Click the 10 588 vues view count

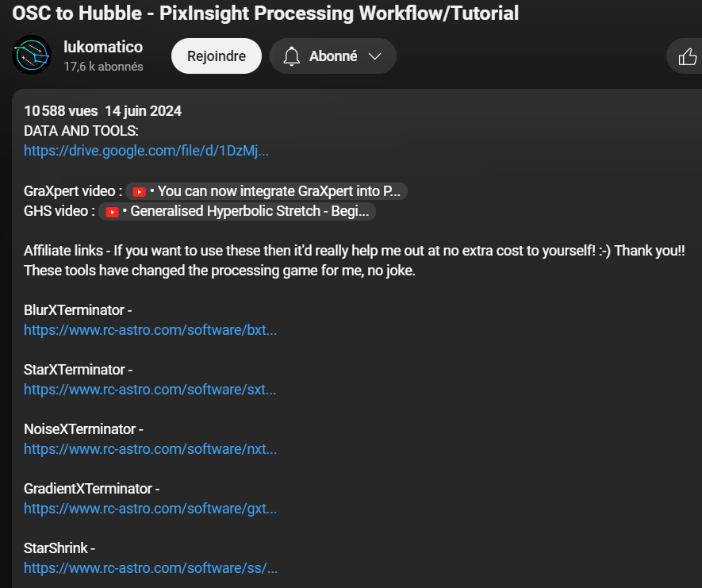(59, 111)
